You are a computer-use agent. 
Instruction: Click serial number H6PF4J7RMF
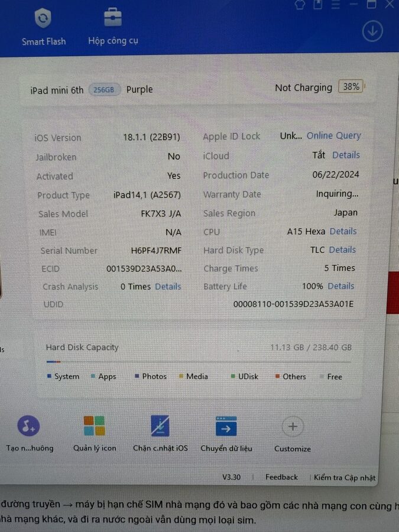(156, 251)
